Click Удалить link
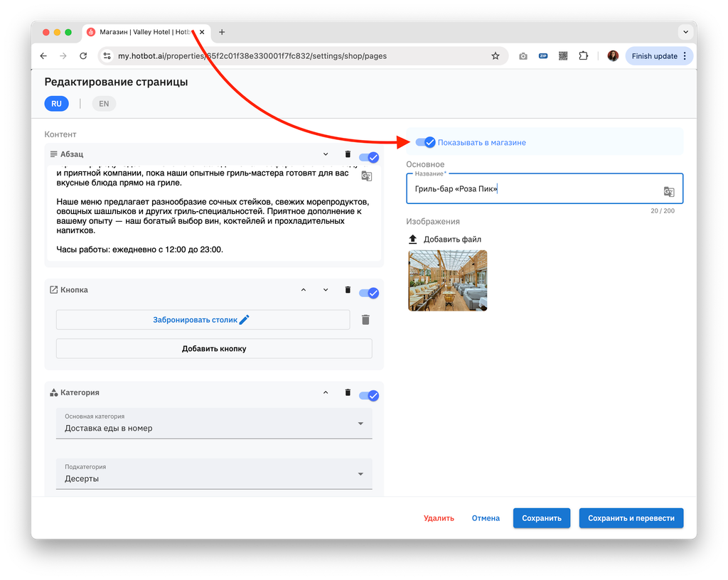Viewport: 728px width, 580px height. tap(439, 518)
